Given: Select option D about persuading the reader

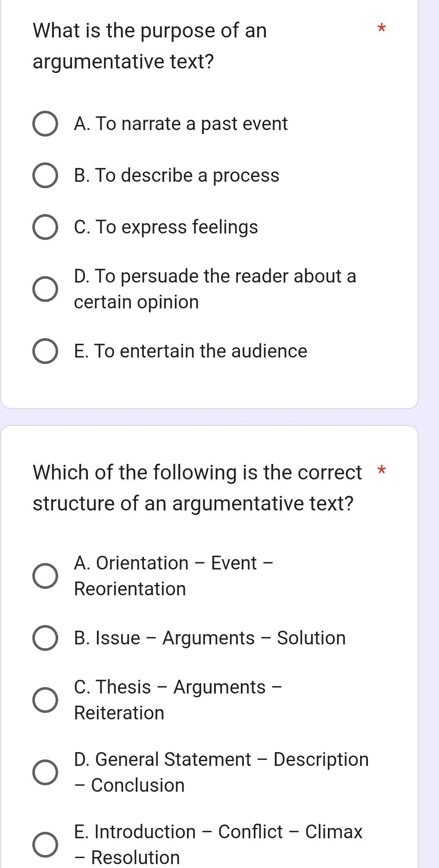Looking at the screenshot, I should 45,289.
